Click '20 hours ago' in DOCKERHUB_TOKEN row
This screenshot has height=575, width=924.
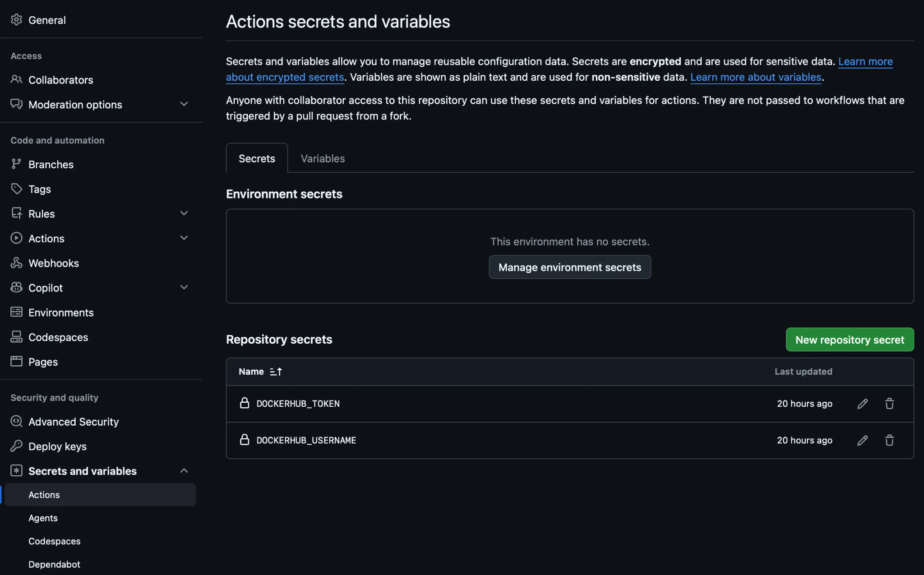tap(804, 404)
